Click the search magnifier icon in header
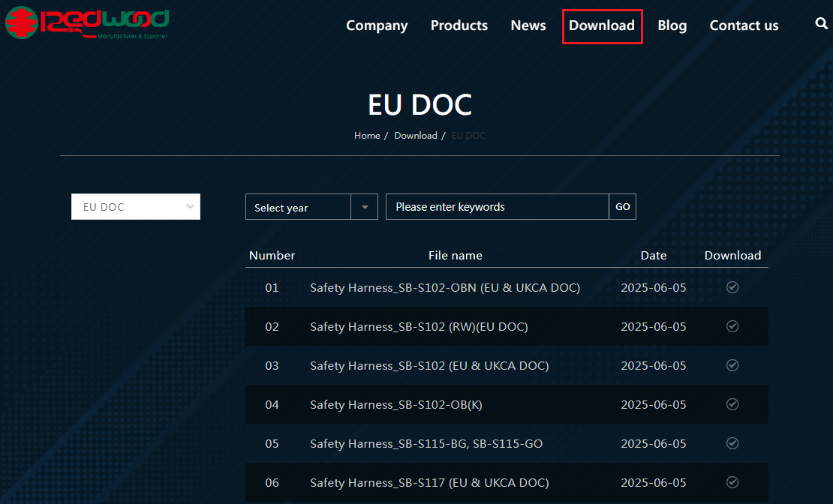The image size is (833, 504). 821,24
